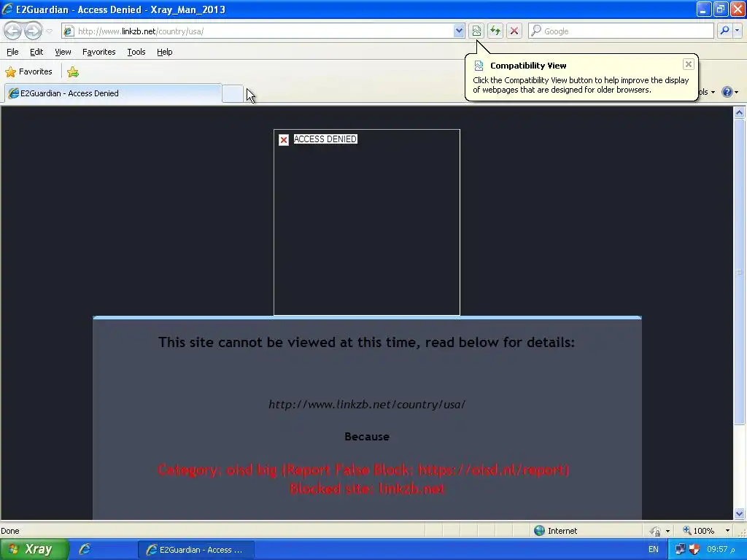The width and height of the screenshot is (747, 560).
Task: Click the red security shield tray icon
Action: click(694, 550)
